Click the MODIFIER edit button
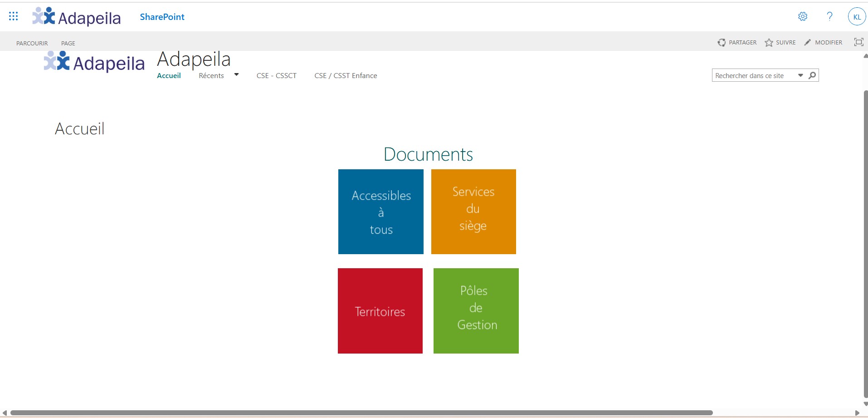 (x=823, y=42)
